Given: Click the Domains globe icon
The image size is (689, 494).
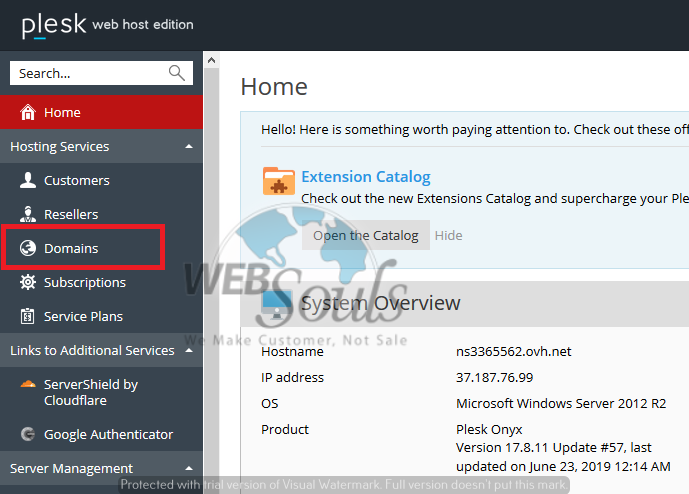Looking at the screenshot, I should 28,248.
